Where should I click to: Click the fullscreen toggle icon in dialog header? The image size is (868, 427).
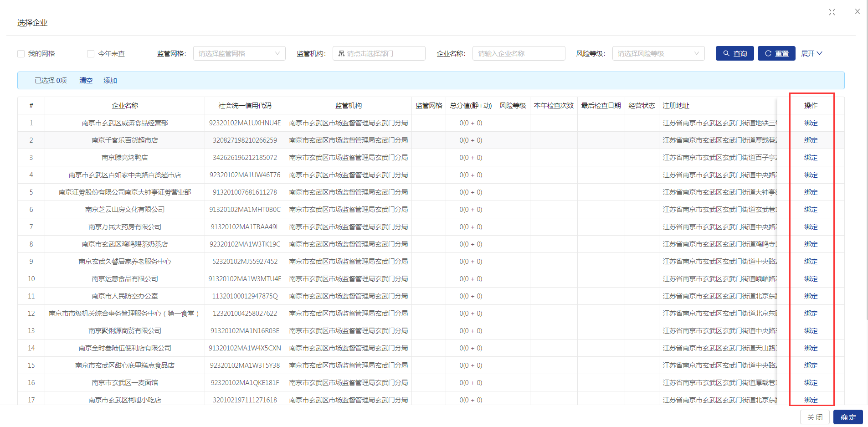[x=832, y=12]
